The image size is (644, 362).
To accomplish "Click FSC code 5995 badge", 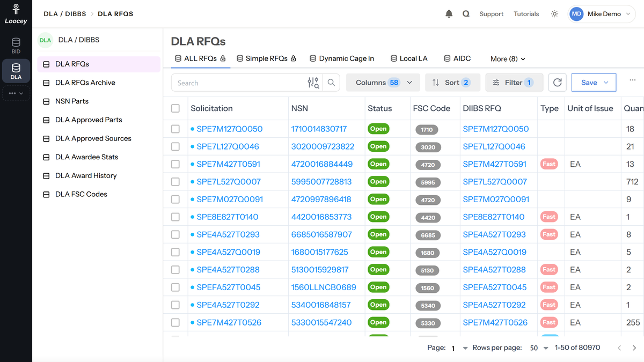I will [x=428, y=182].
